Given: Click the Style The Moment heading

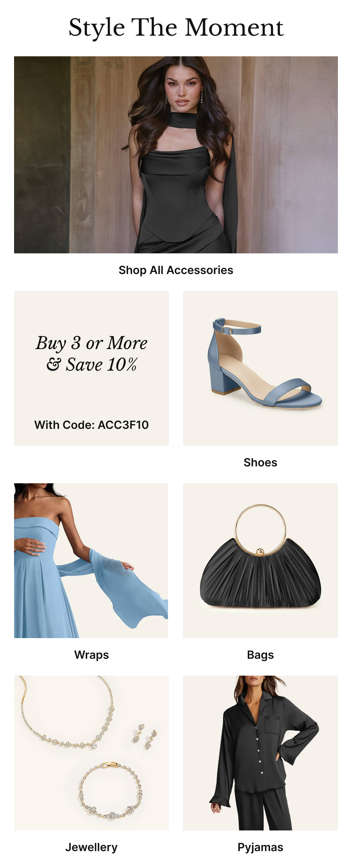Looking at the screenshot, I should pos(176,28).
